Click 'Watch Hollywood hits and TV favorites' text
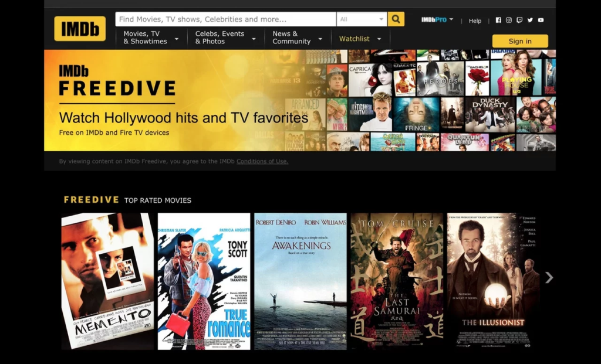This screenshot has height=364, width=601. [x=184, y=117]
